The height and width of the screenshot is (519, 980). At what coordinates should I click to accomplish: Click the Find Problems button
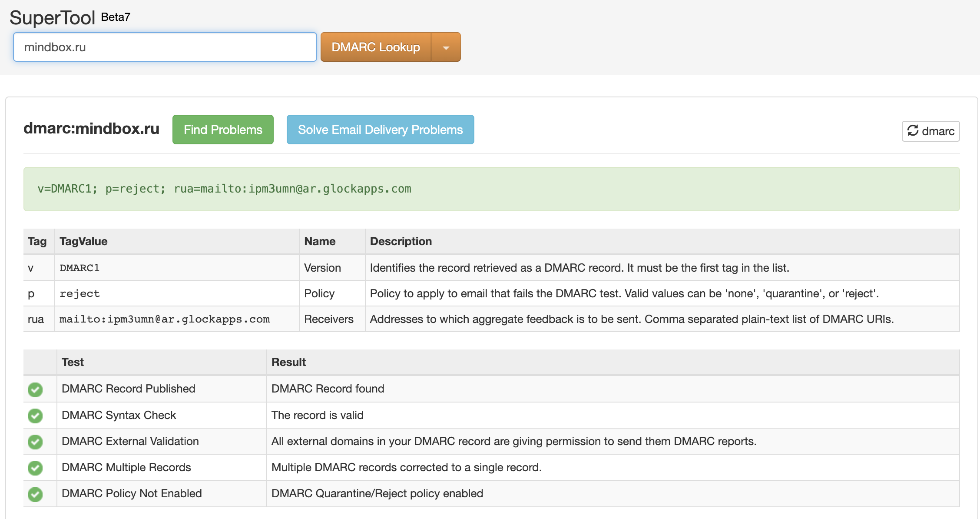coord(223,130)
